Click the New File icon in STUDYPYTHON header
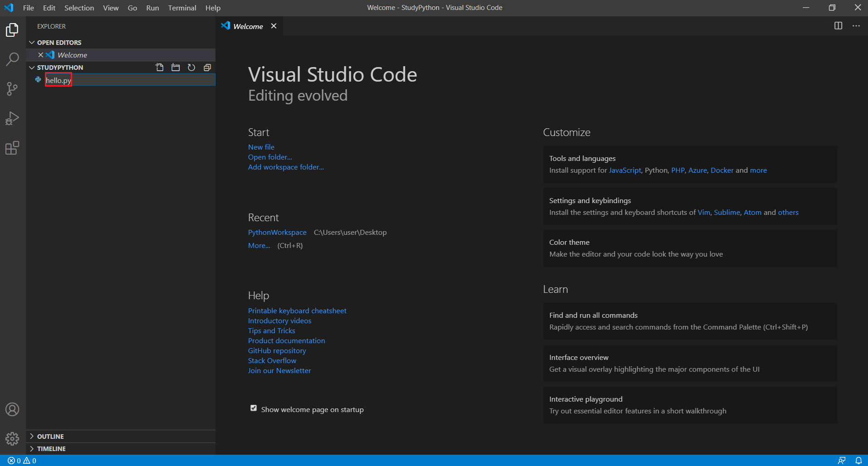Screen dimensions: 868x466 (160, 68)
